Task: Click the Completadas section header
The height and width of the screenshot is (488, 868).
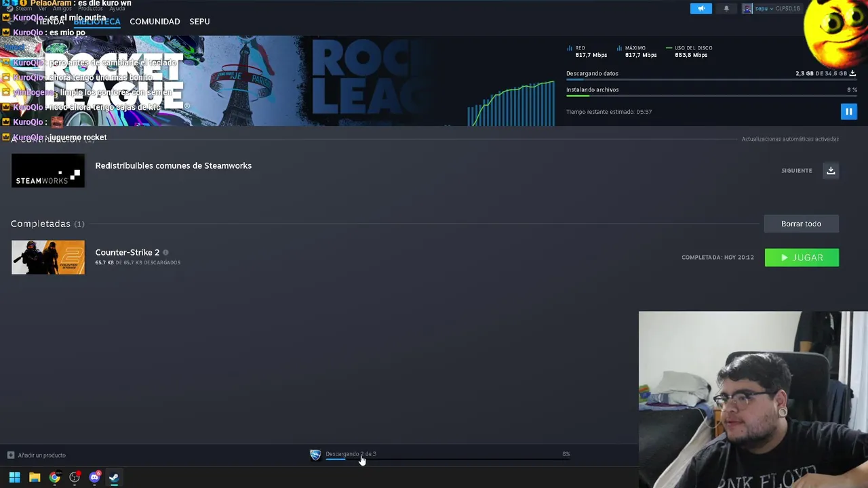Action: pyautogui.click(x=47, y=224)
